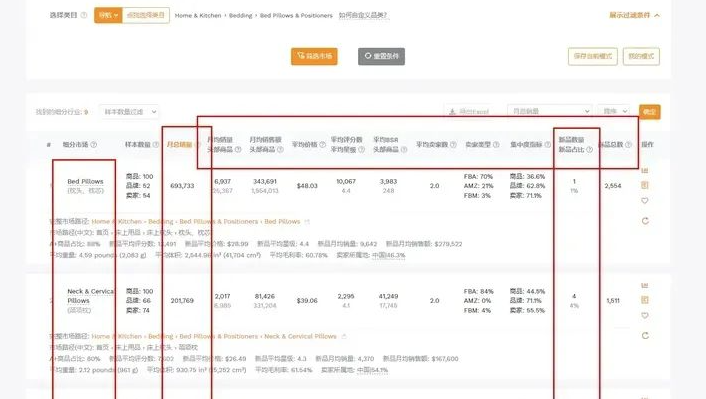Open the chart icon for Bed Pillows row
The width and height of the screenshot is (706, 399).
point(645,171)
